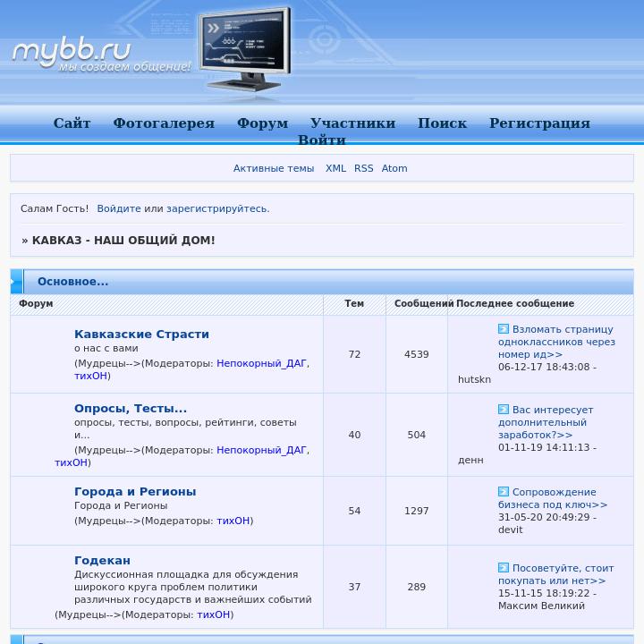Click message count 1297
This screenshot has height=644, width=644.
417,511
